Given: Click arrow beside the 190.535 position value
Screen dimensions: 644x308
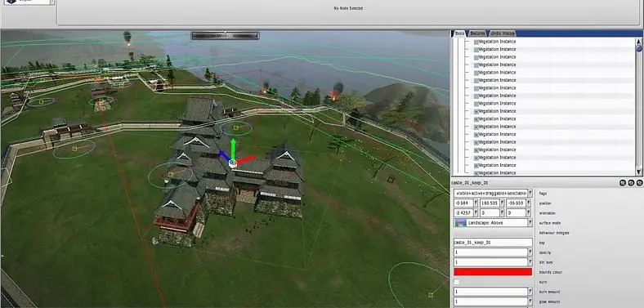Looking at the screenshot, I should (x=503, y=203).
